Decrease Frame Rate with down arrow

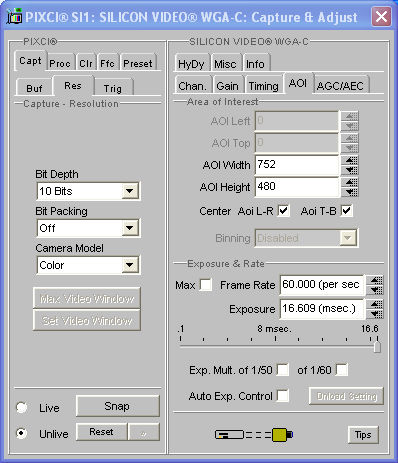point(375,290)
